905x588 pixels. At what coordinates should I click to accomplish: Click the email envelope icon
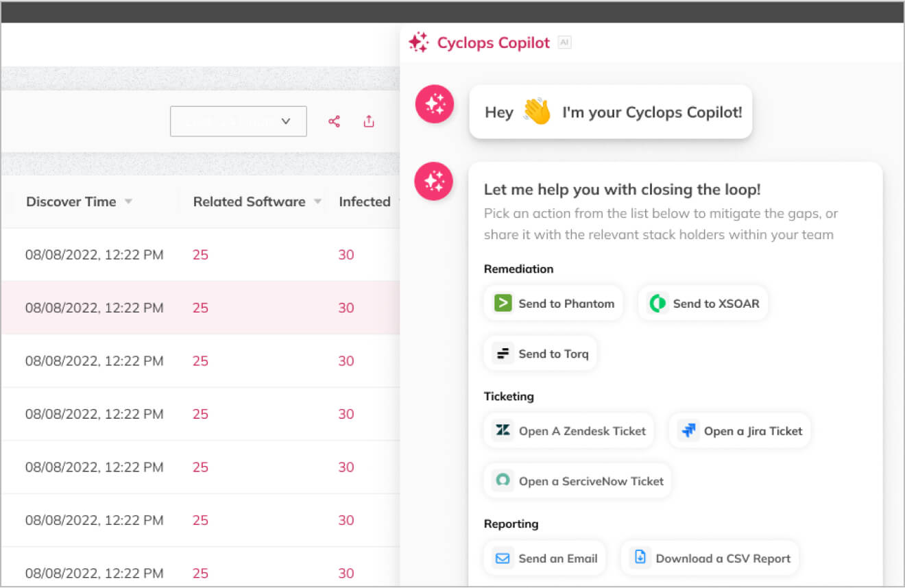point(502,558)
